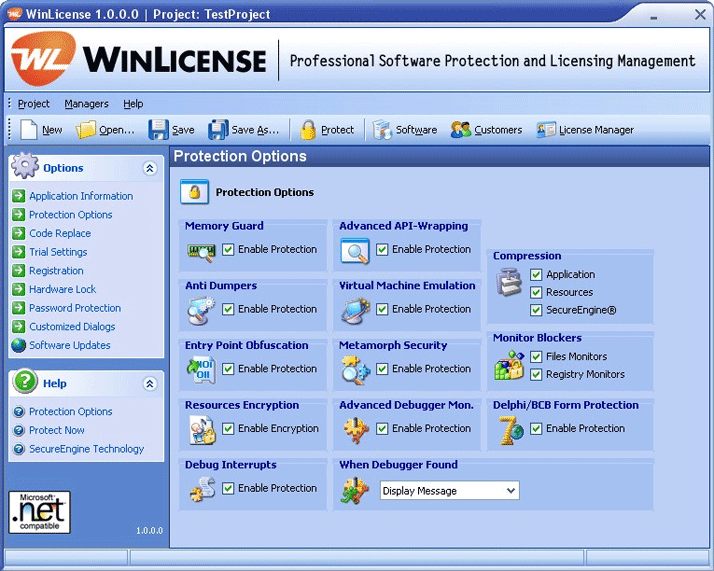Toggle Advanced API-Wrapping Enable Protection checkbox

tap(382, 249)
